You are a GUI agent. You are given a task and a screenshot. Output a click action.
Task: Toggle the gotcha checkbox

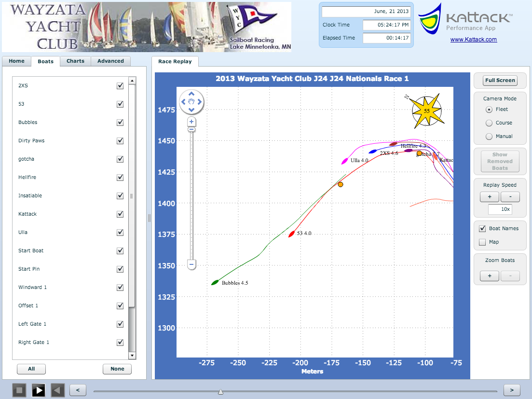point(120,159)
